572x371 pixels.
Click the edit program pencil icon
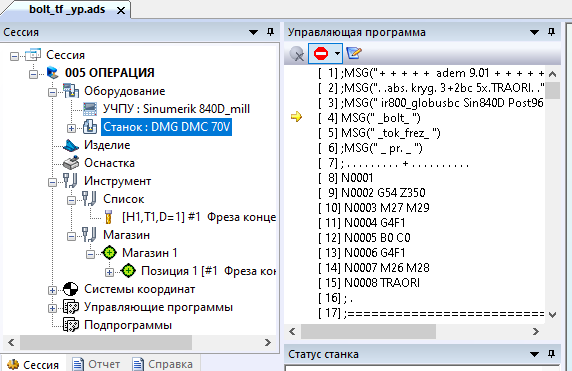click(353, 53)
